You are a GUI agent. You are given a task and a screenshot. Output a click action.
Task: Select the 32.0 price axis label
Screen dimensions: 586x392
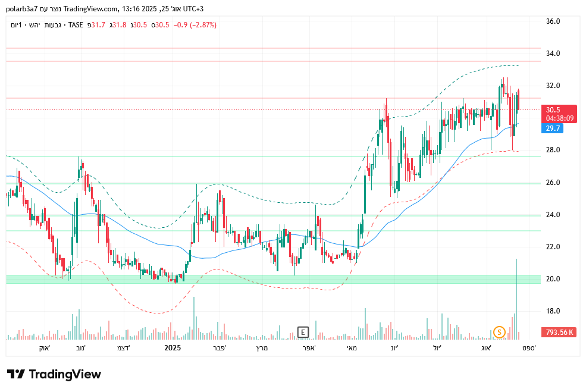coord(553,86)
